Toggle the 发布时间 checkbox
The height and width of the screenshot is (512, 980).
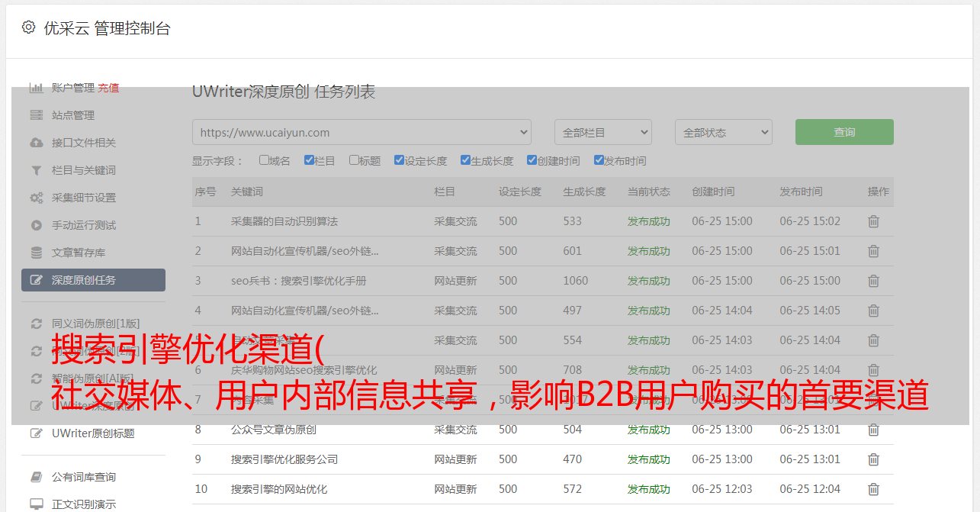click(x=598, y=160)
